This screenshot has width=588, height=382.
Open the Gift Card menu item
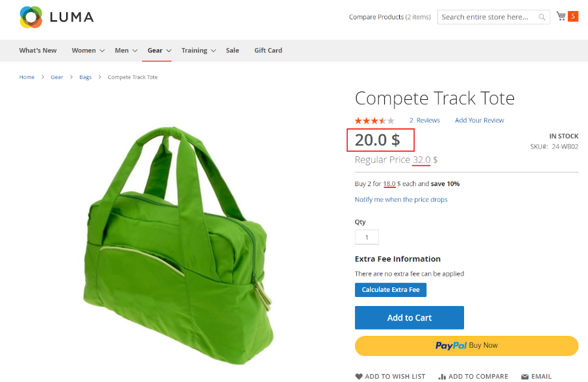pos(268,50)
